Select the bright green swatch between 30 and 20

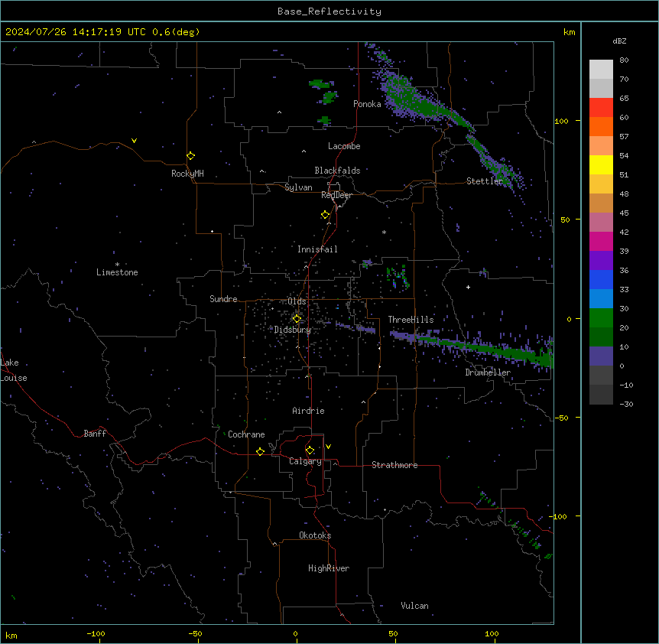(601, 318)
